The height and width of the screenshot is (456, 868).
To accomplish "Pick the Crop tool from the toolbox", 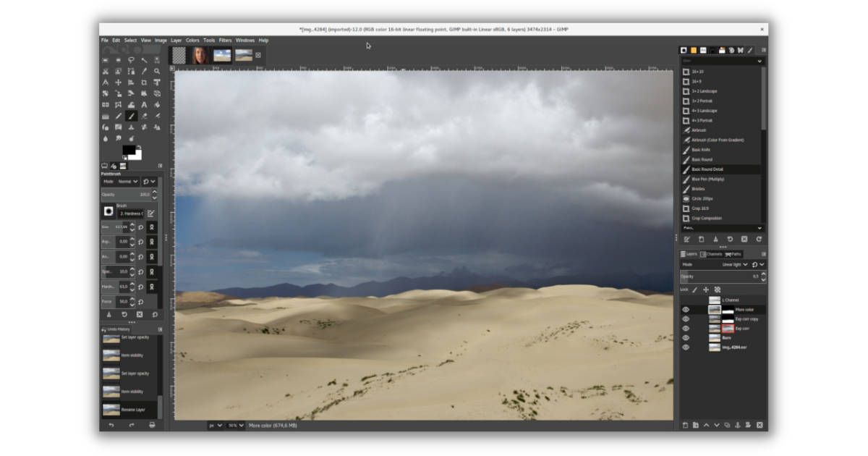I will [x=144, y=83].
